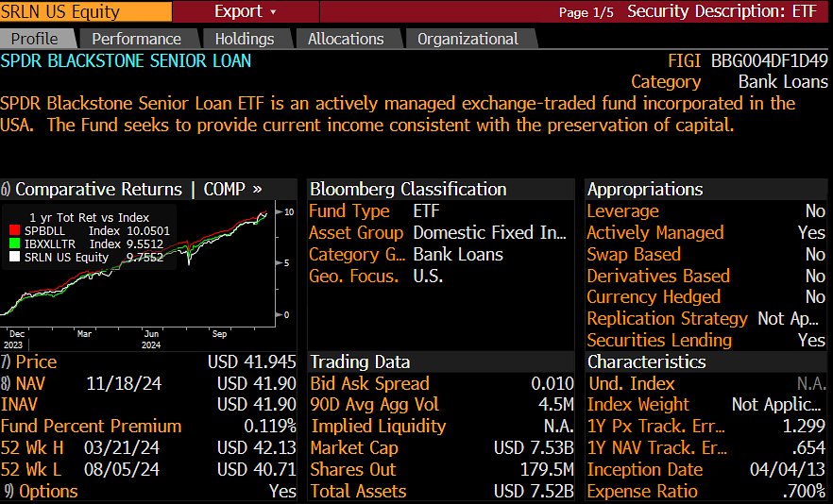Click the 90D Avg Agg Vol 4.5M value
The width and height of the screenshot is (833, 504).
click(x=556, y=405)
